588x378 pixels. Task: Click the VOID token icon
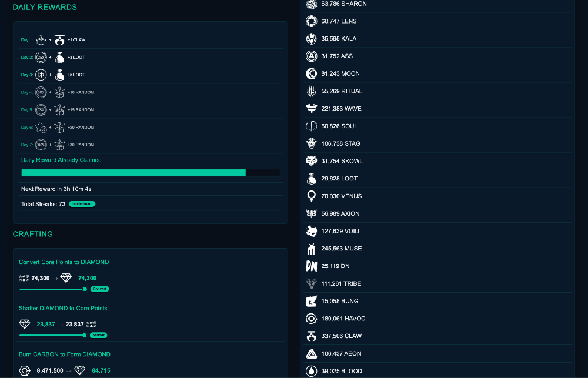click(x=311, y=232)
